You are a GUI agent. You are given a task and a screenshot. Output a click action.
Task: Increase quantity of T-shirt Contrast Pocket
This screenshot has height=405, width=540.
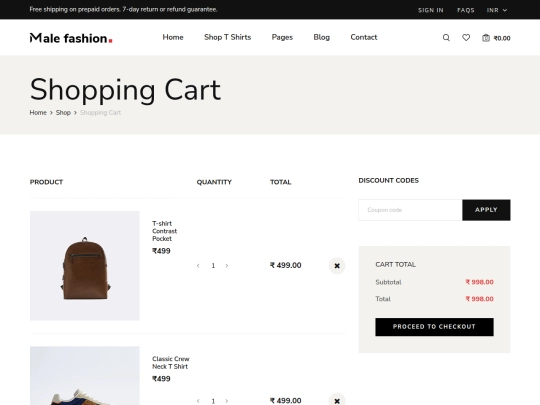tap(227, 266)
